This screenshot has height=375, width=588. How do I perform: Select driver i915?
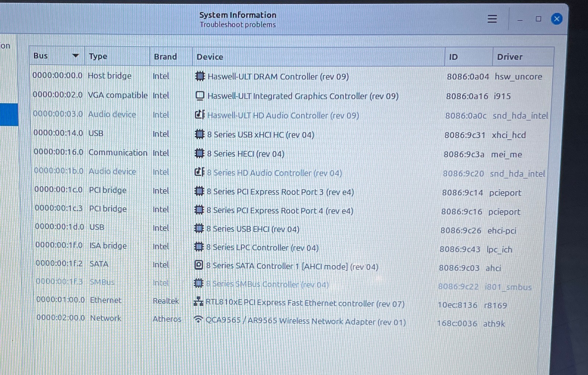(502, 96)
